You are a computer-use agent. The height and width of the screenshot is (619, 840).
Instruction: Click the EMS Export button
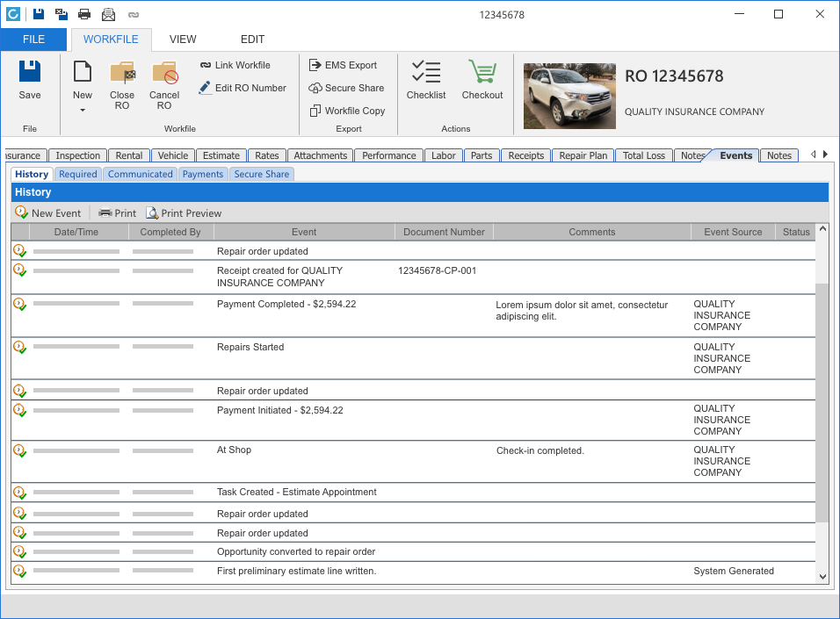point(343,65)
